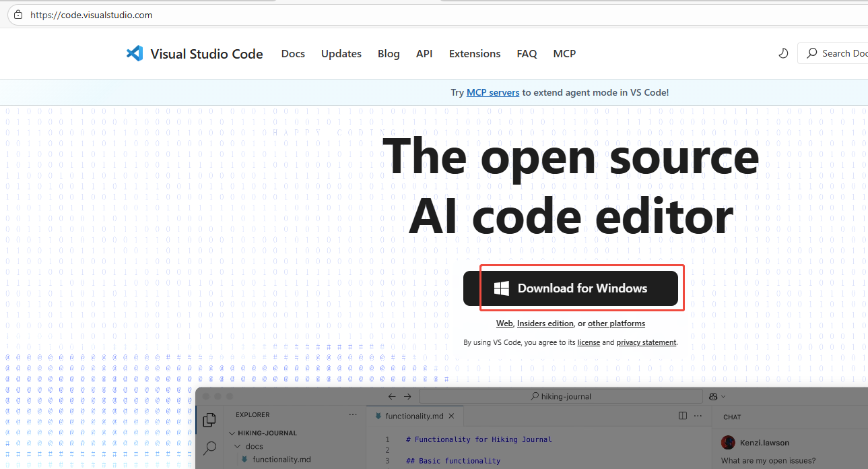Open the Explorer panel ellipsis menu
This screenshot has height=469, width=868.
click(353, 415)
